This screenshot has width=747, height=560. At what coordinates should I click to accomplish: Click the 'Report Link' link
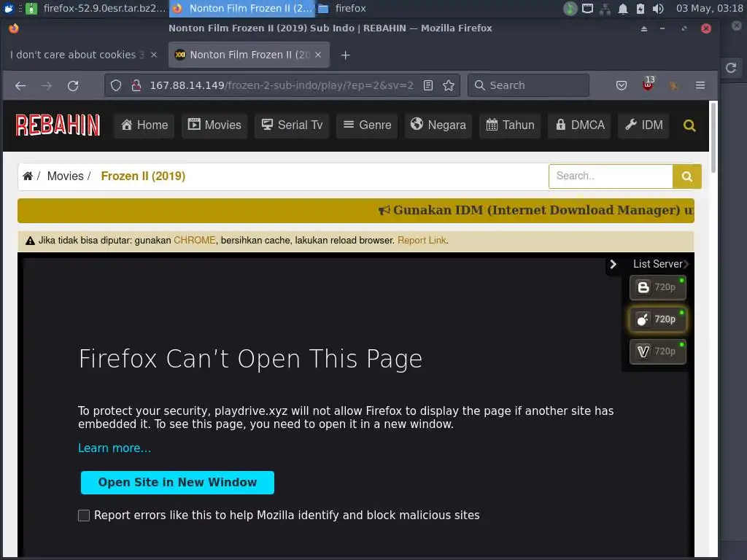[x=422, y=241]
